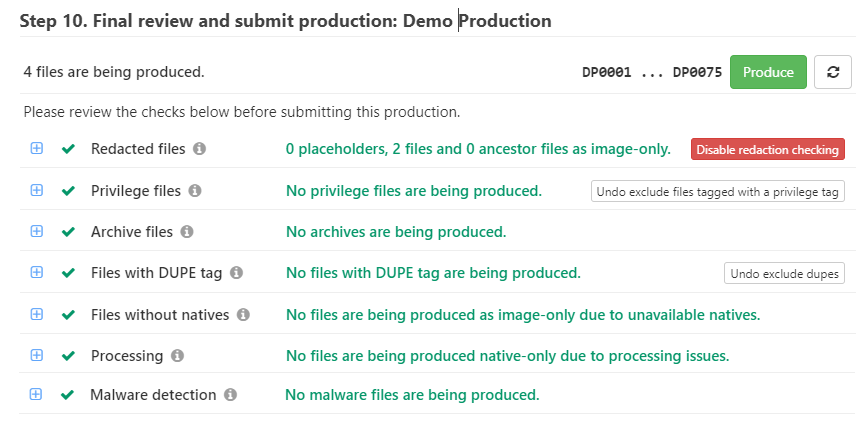
Task: Expand the Processing check row
Action: click(37, 356)
